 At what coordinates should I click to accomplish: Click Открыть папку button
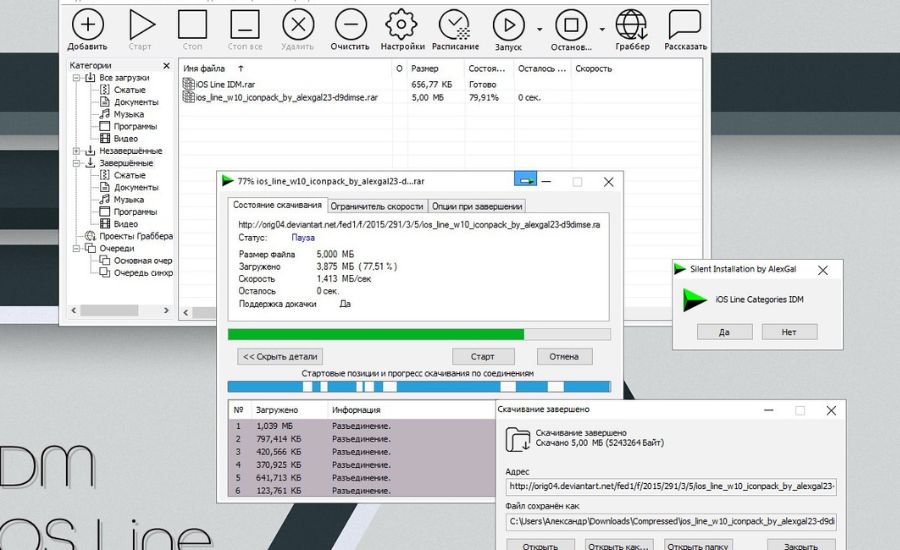point(698,546)
